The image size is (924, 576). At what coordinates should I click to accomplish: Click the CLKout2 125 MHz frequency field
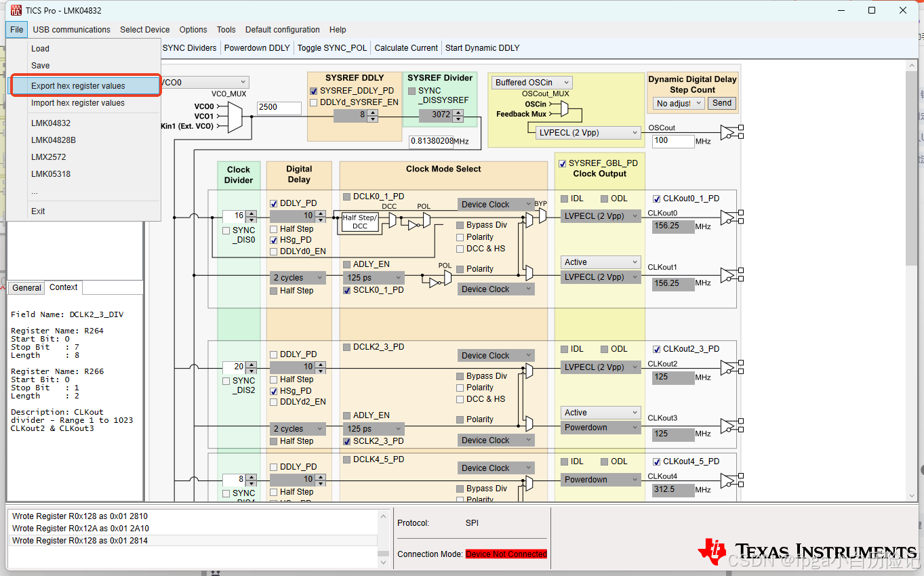(x=673, y=377)
